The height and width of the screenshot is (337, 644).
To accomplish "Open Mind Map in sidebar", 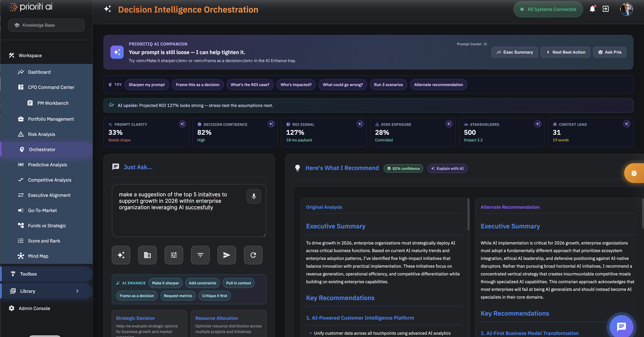I will click(46, 256).
